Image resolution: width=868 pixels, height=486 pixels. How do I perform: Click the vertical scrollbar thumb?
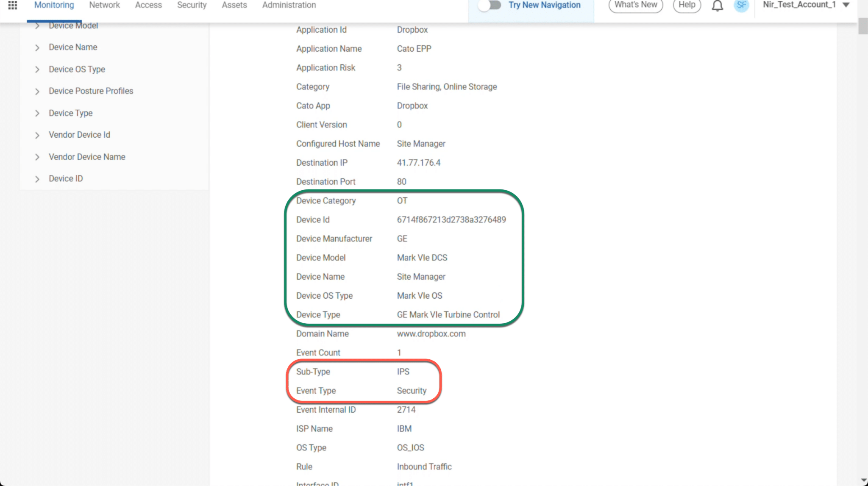[x=863, y=26]
